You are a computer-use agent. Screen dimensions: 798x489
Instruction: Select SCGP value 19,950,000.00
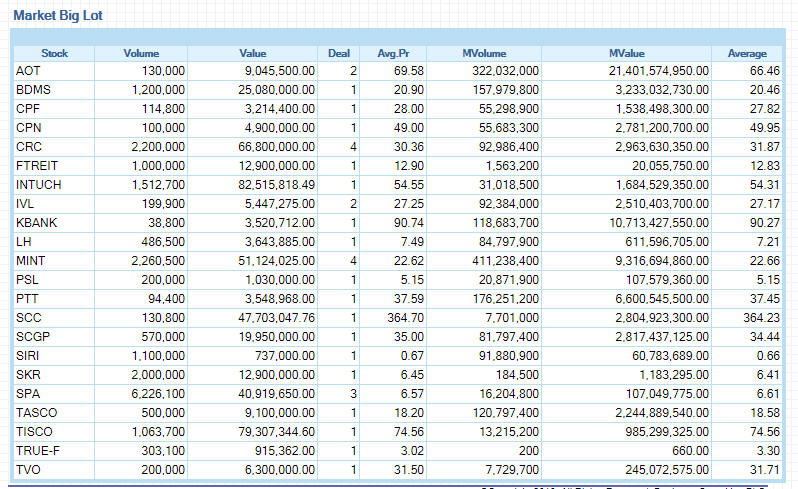[x=277, y=337]
